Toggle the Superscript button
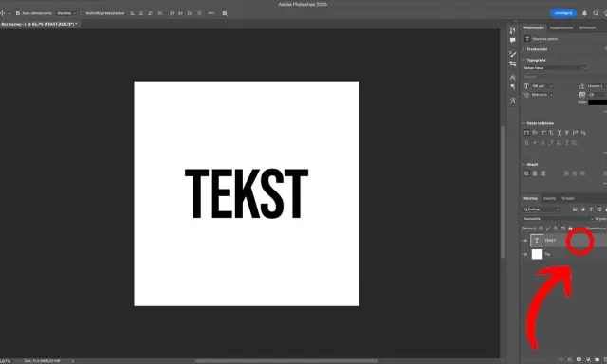This screenshot has width=607, height=364. tap(543, 133)
